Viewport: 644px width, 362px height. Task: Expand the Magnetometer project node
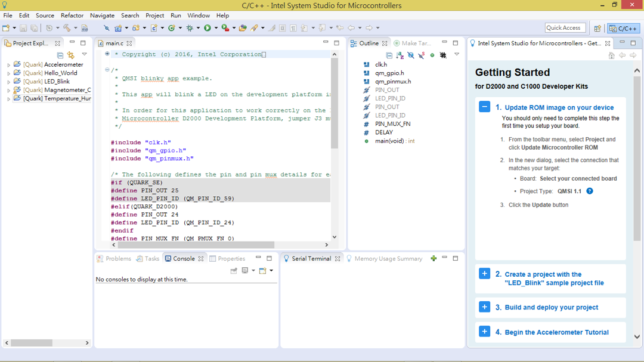pos(8,91)
